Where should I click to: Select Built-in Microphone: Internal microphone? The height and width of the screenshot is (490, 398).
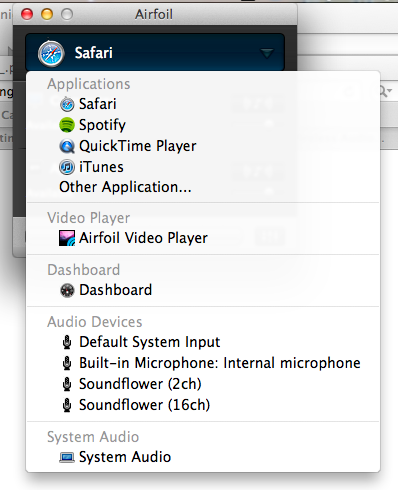203,363
